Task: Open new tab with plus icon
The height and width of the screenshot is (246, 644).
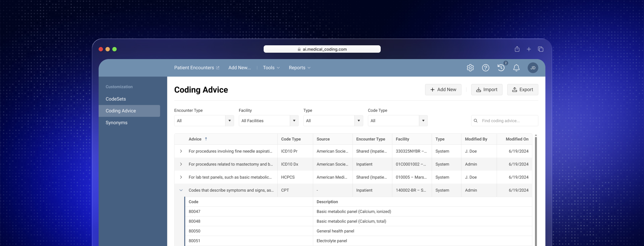Action: 529,49
